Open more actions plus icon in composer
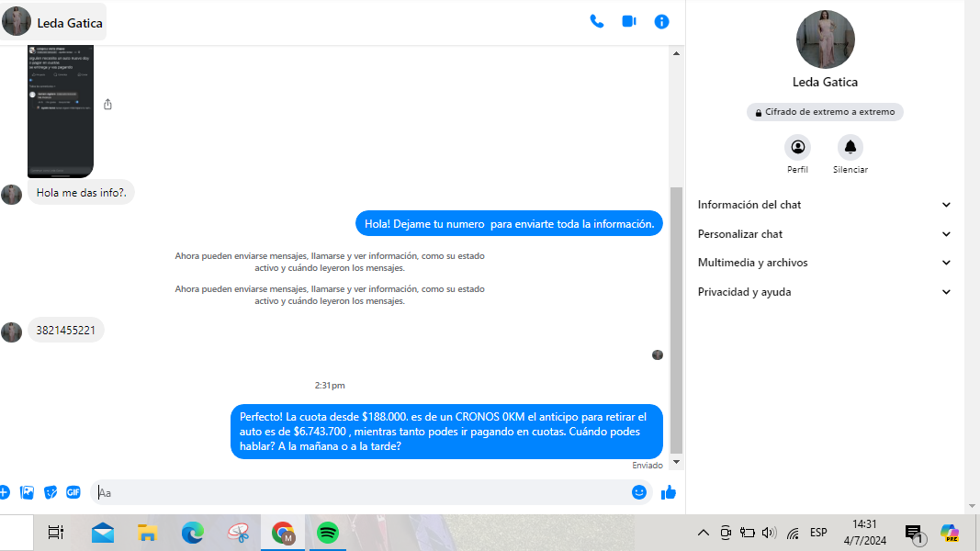Image resolution: width=980 pixels, height=551 pixels. point(4,492)
